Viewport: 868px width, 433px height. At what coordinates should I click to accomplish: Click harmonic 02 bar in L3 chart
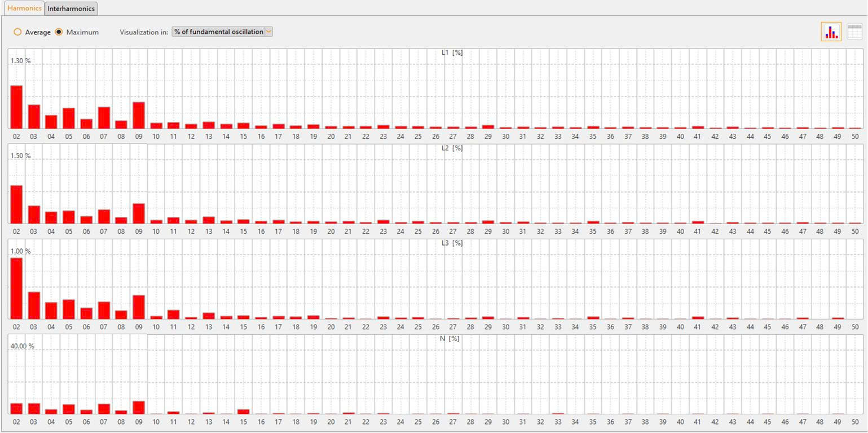point(16,288)
